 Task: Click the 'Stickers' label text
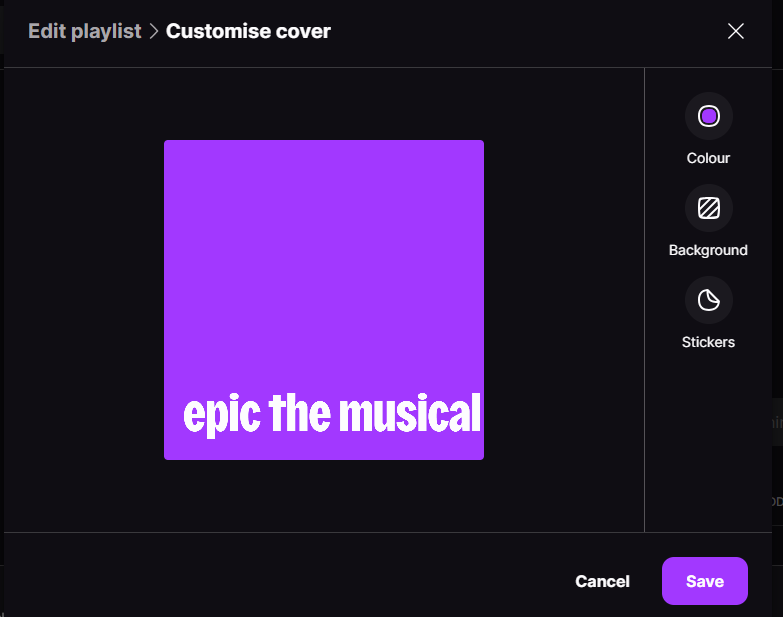pyautogui.click(x=708, y=342)
